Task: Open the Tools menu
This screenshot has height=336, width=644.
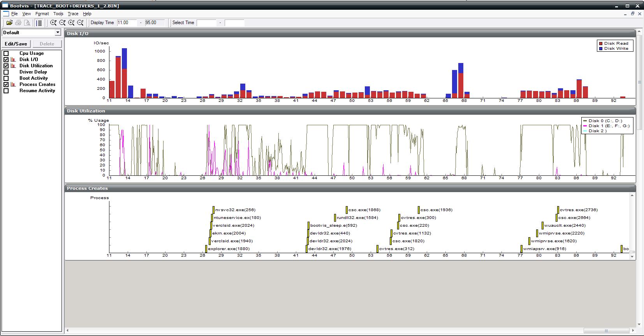Action: (58, 14)
